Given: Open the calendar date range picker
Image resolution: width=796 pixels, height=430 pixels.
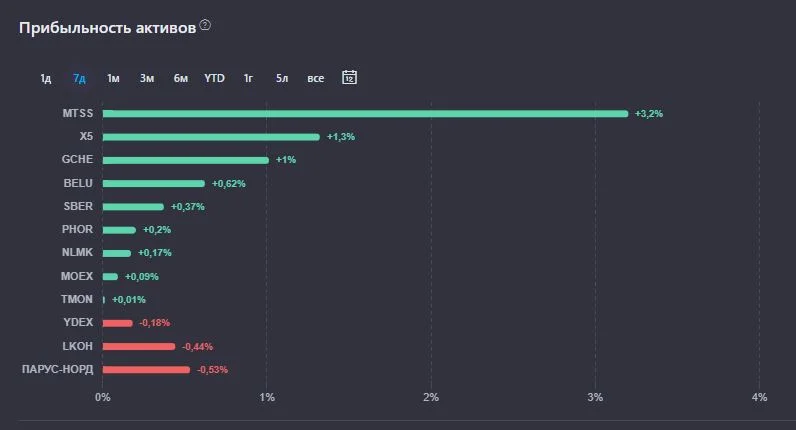Looking at the screenshot, I should click(x=349, y=77).
